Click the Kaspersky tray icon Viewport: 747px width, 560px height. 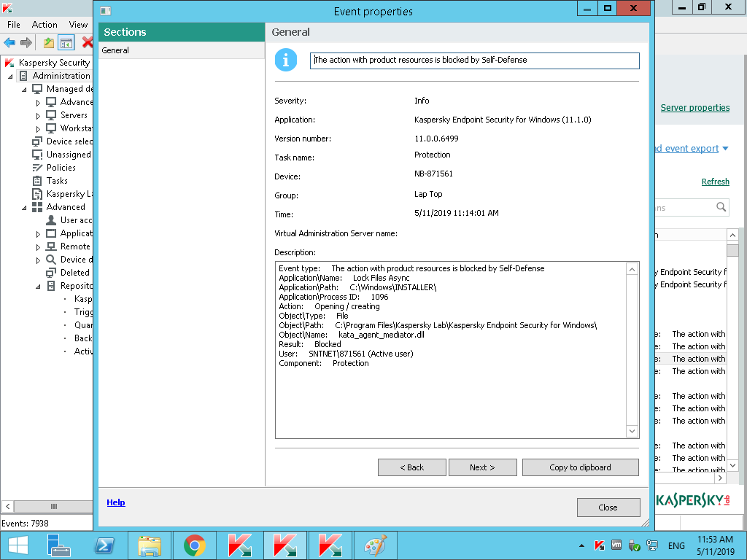(x=599, y=545)
